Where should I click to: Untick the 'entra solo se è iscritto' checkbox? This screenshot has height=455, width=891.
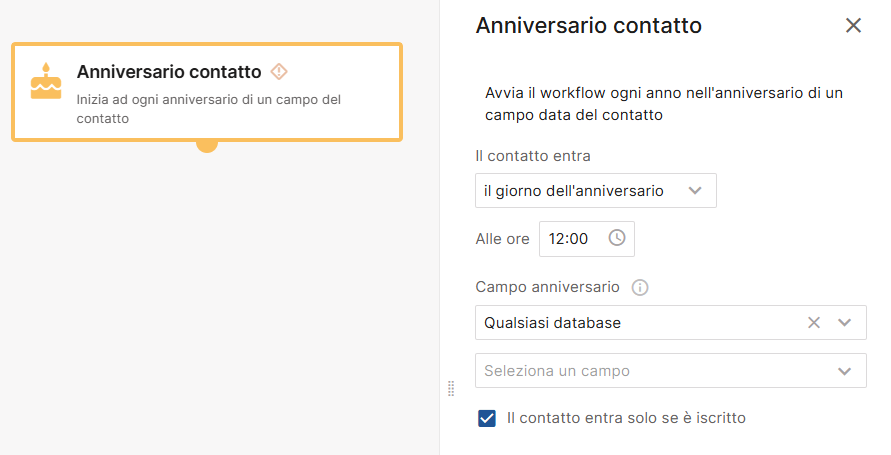coord(487,418)
